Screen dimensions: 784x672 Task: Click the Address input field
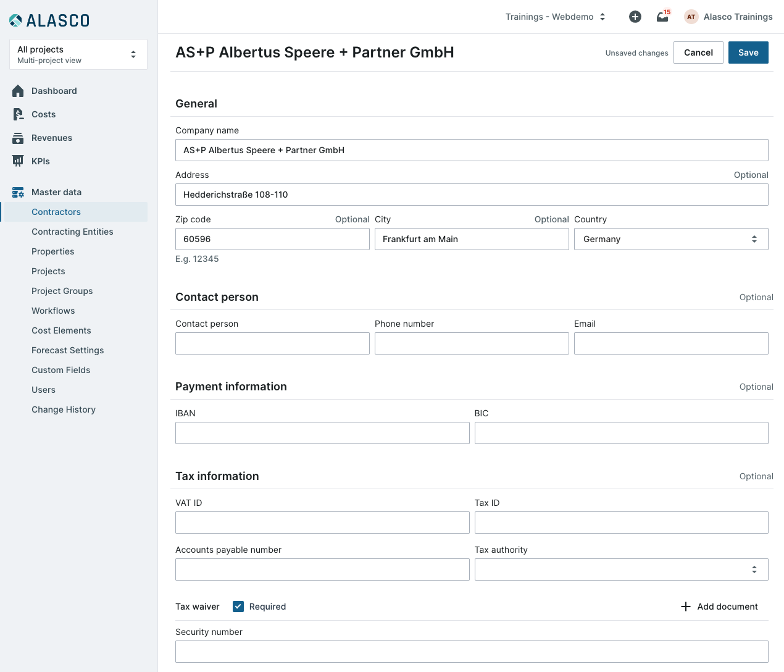(x=472, y=195)
